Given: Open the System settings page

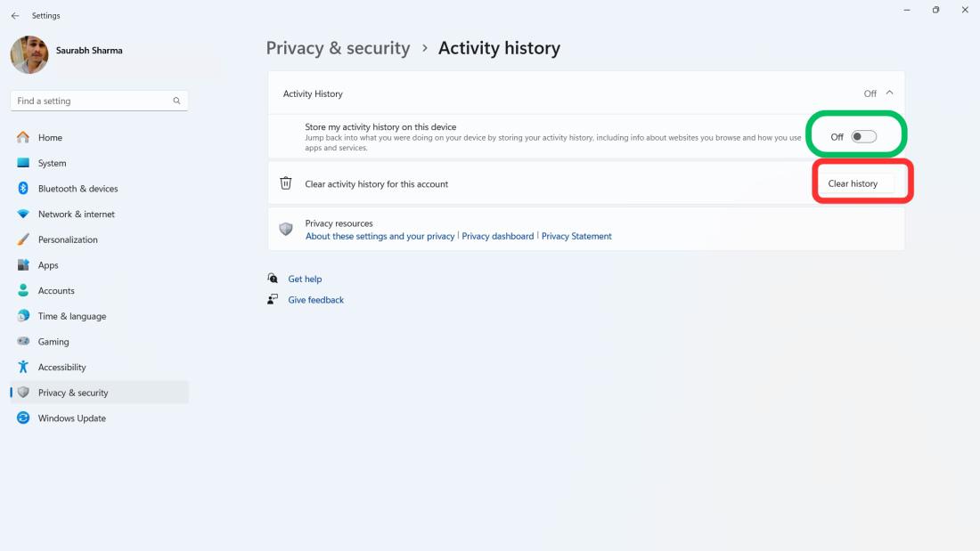Looking at the screenshot, I should pos(52,163).
